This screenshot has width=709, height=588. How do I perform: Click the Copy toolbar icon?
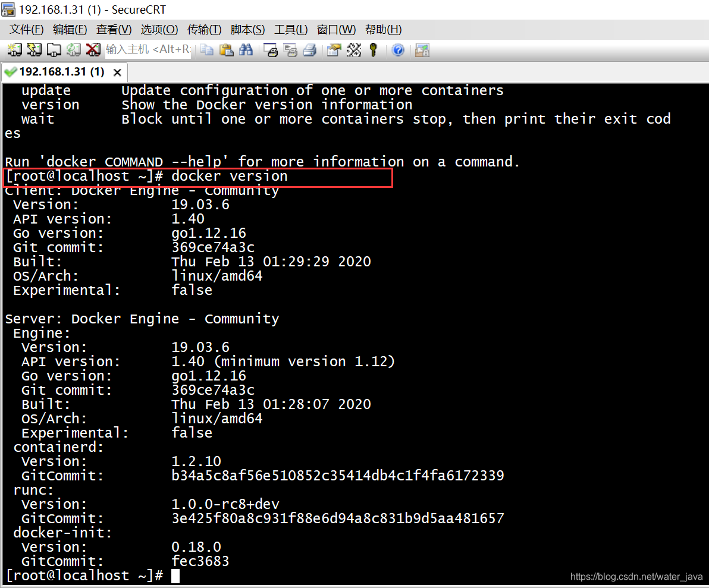[206, 50]
